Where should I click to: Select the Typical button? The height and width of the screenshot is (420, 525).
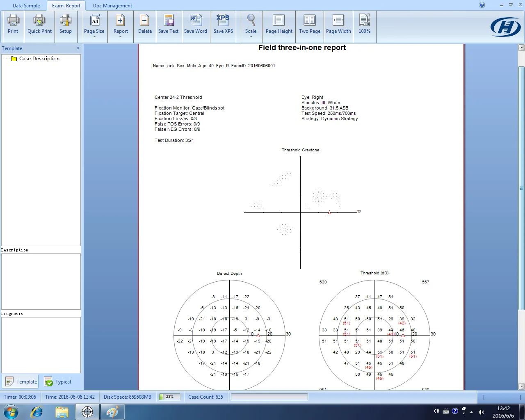[58, 382]
